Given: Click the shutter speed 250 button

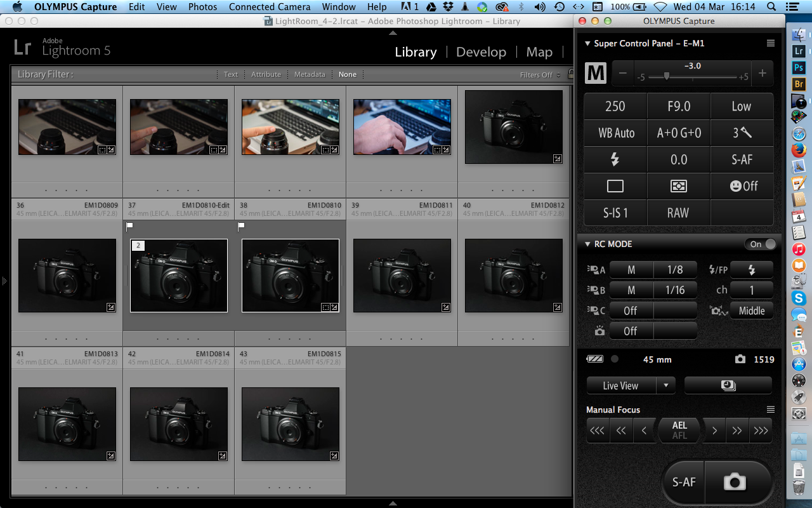Looking at the screenshot, I should [x=615, y=106].
